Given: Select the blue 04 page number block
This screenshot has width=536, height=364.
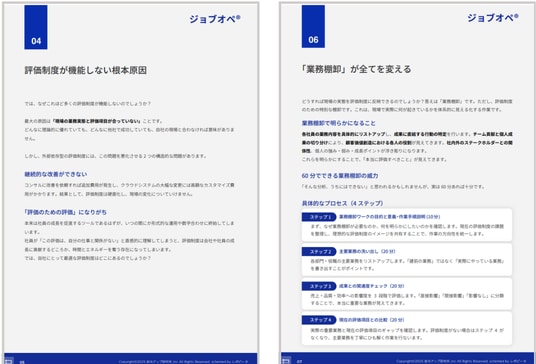Looking at the screenshot, I should tap(36, 27).
